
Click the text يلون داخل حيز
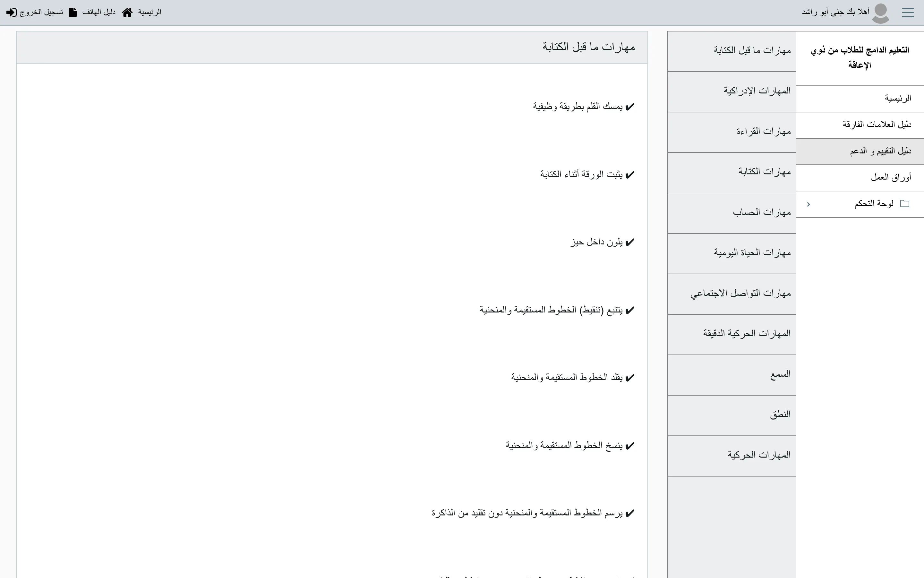click(596, 242)
